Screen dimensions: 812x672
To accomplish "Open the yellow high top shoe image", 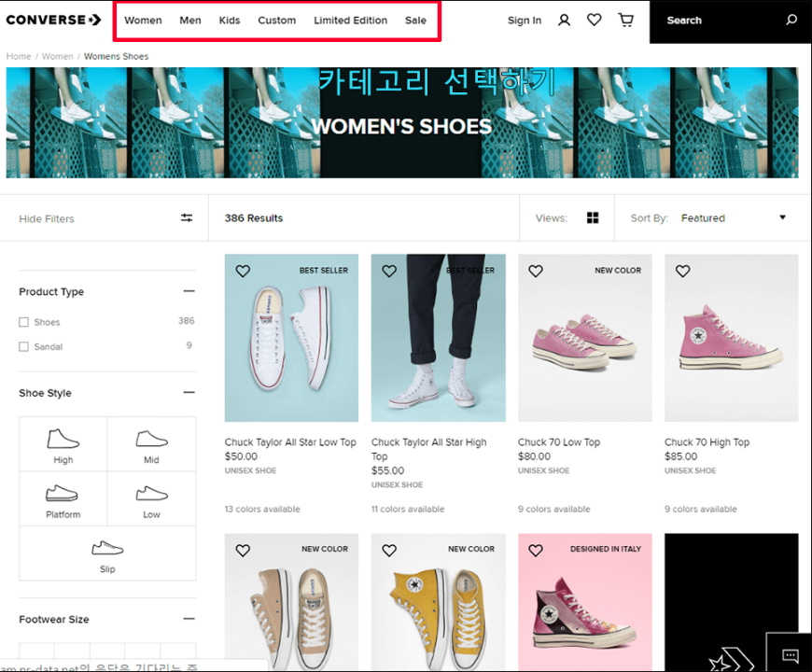I will tap(438, 603).
